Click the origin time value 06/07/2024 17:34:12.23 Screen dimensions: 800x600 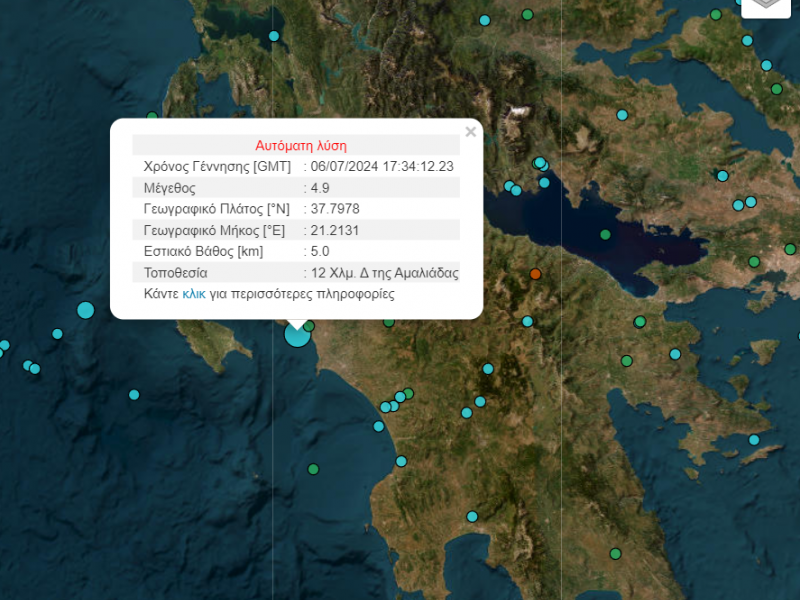382,166
